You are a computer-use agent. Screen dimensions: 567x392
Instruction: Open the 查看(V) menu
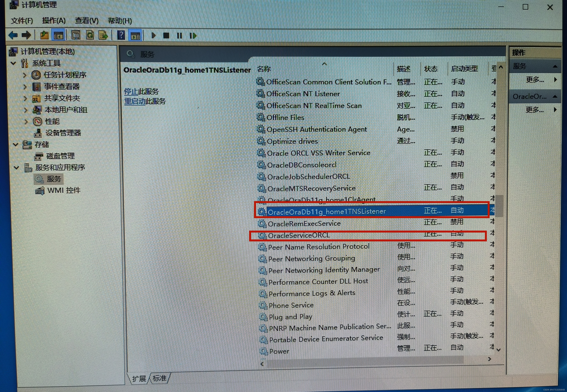coord(87,21)
